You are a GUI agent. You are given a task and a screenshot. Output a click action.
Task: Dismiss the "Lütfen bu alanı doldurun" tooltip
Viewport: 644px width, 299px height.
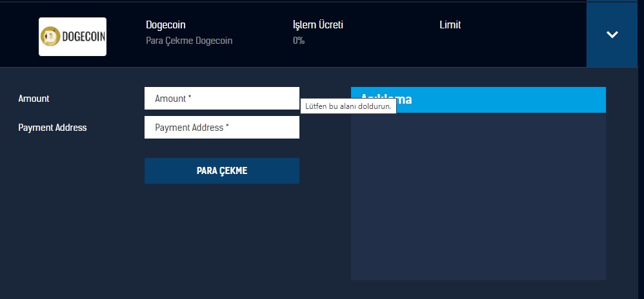348,106
